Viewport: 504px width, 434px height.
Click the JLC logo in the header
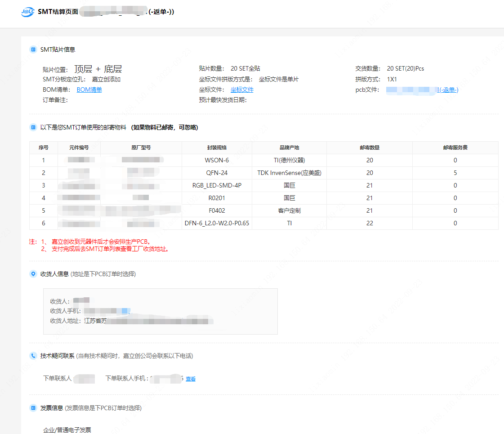pyautogui.click(x=27, y=12)
